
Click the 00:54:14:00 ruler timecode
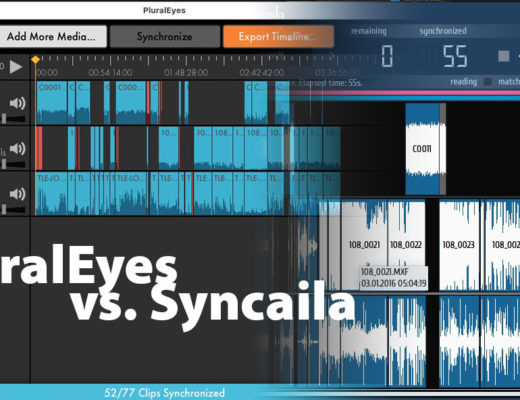tap(110, 73)
